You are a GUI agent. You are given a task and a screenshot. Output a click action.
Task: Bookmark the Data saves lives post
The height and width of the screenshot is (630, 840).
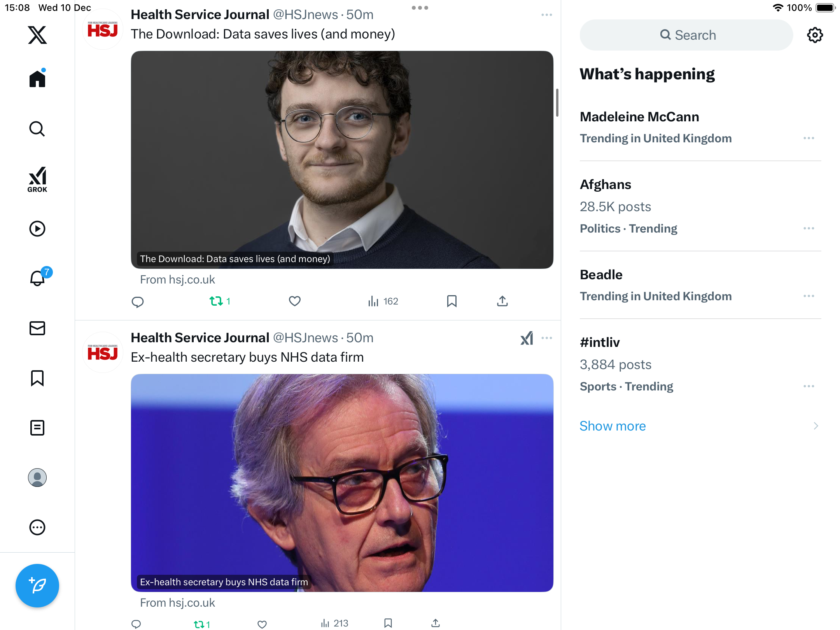tap(451, 301)
